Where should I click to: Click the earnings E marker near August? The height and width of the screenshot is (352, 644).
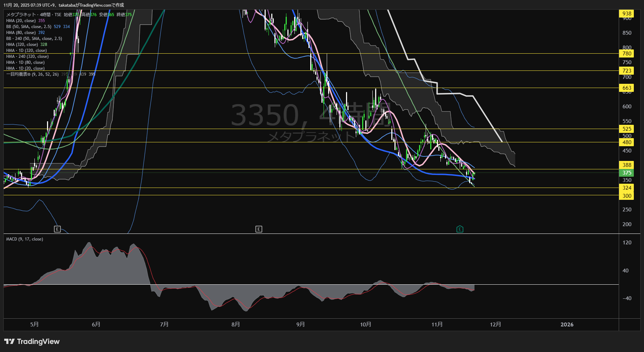click(x=259, y=229)
